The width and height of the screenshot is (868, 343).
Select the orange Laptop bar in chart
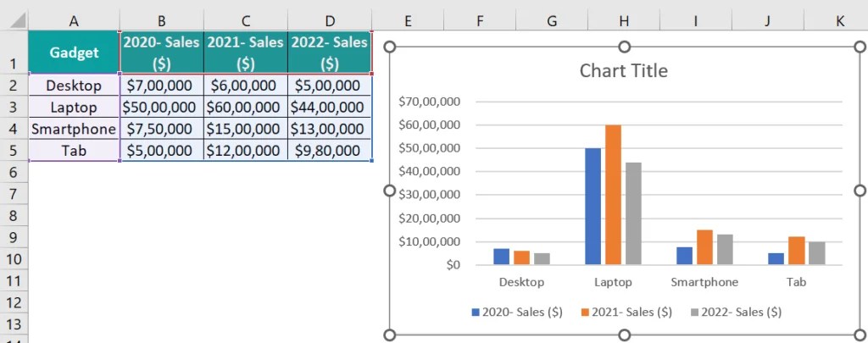click(614, 195)
